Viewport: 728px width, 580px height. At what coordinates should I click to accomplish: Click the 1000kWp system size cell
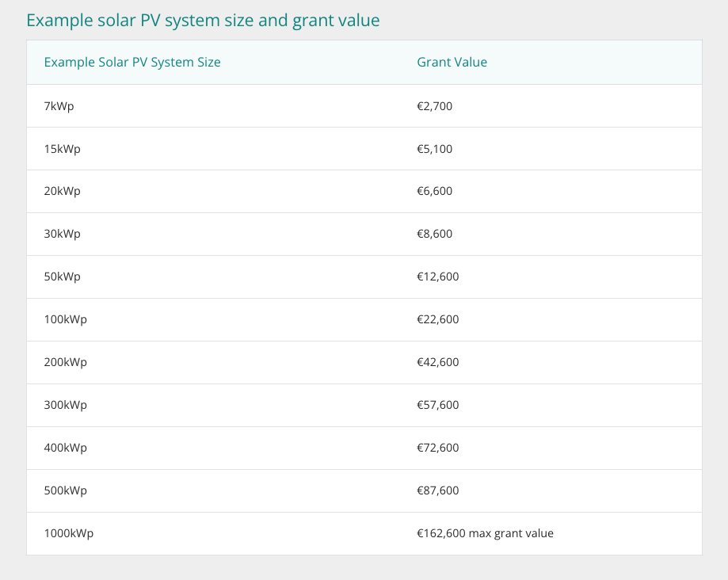(69, 534)
